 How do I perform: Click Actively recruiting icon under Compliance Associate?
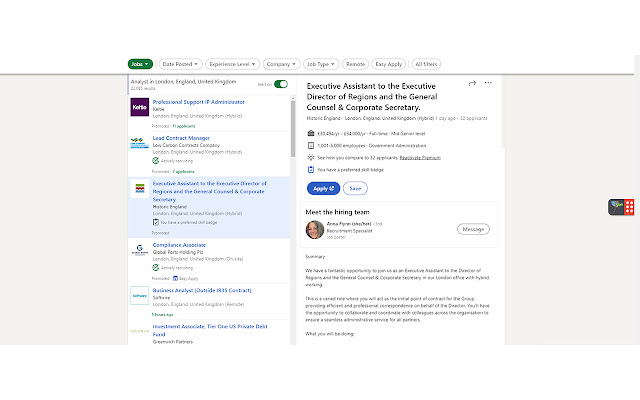click(x=156, y=268)
